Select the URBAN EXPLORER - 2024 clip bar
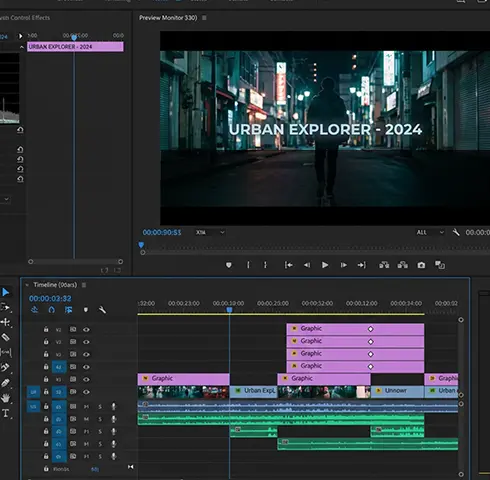The width and height of the screenshot is (490, 480). coord(75,47)
